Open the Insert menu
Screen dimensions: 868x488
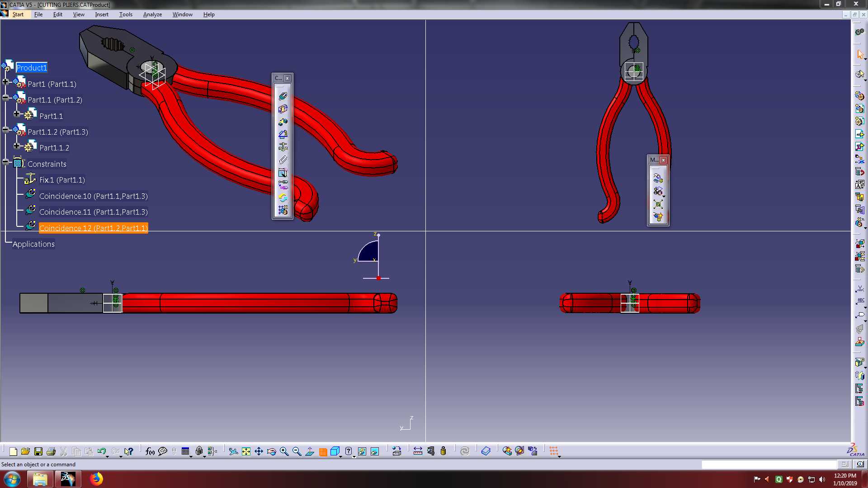pos(102,14)
